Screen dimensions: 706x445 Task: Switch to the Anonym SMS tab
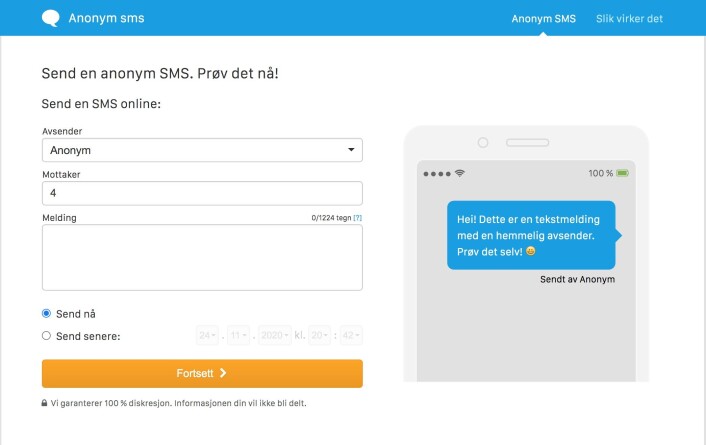(x=543, y=19)
